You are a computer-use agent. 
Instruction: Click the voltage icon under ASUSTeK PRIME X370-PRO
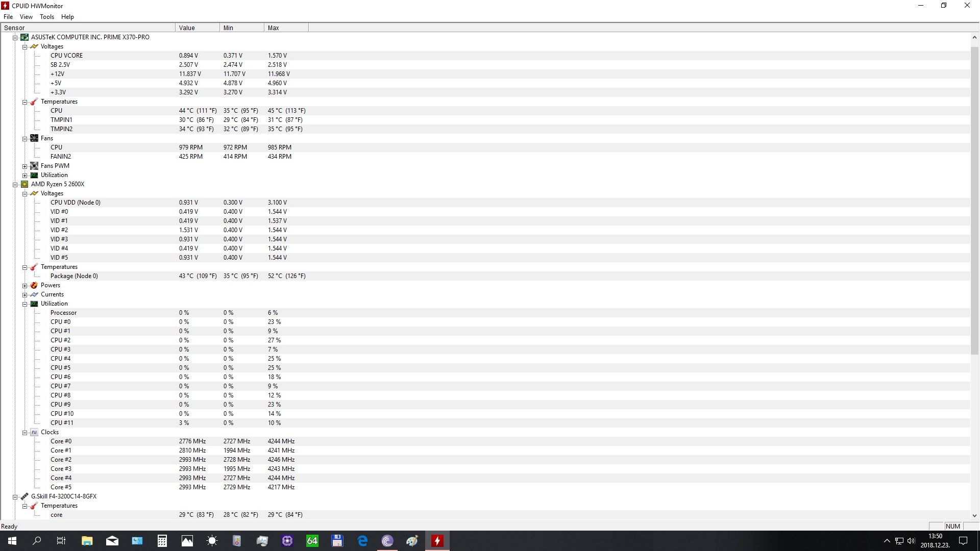click(x=34, y=46)
